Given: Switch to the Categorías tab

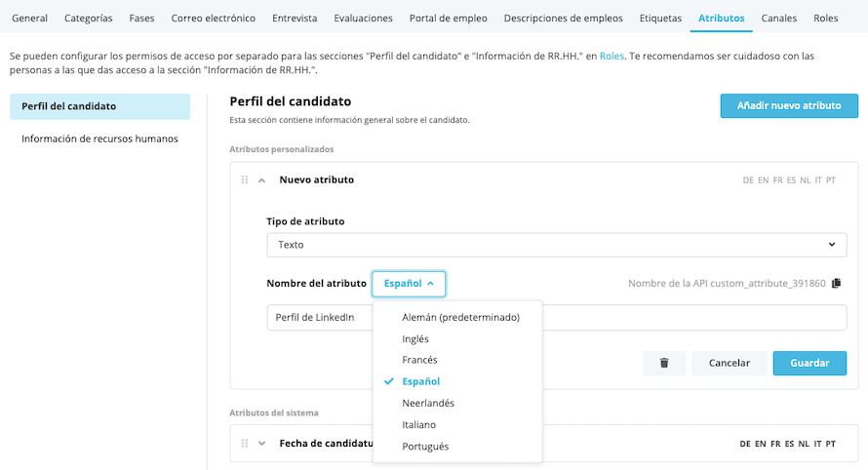Looking at the screenshot, I should point(88,19).
